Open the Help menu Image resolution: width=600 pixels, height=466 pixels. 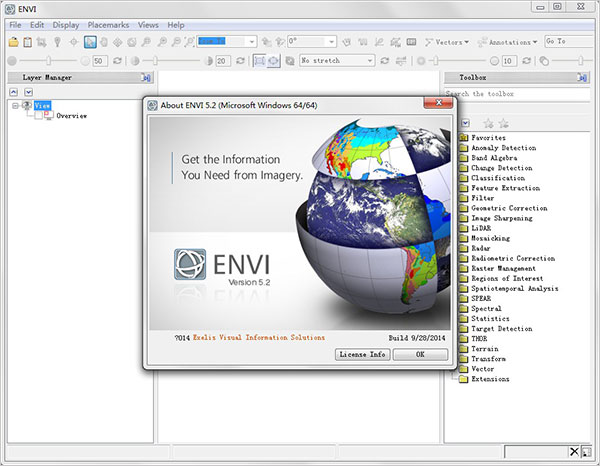(176, 25)
